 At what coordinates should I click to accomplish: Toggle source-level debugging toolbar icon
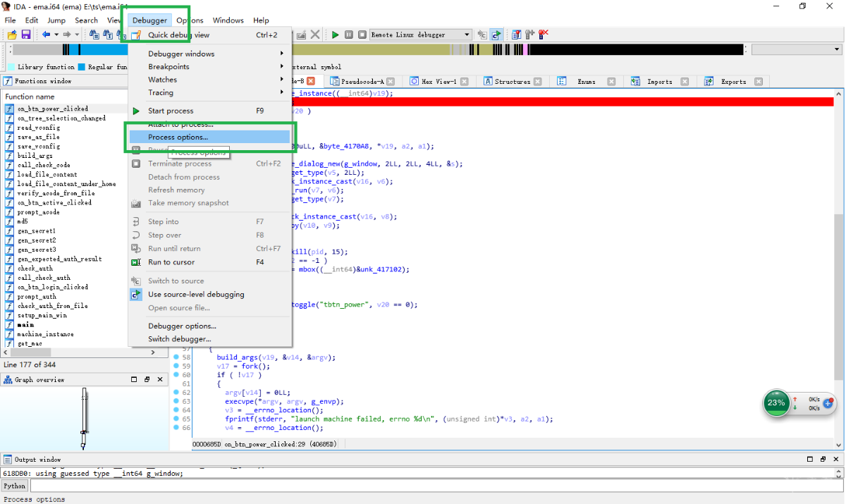(496, 35)
